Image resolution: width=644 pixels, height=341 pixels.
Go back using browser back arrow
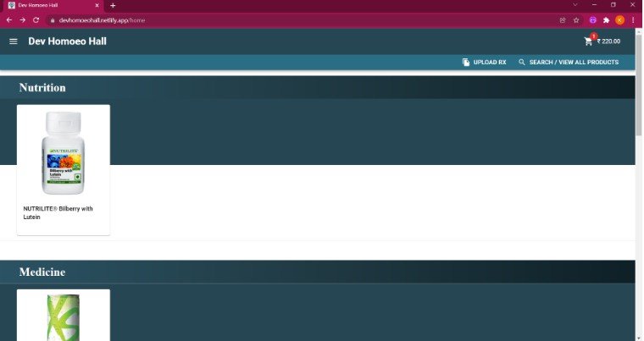[9, 20]
